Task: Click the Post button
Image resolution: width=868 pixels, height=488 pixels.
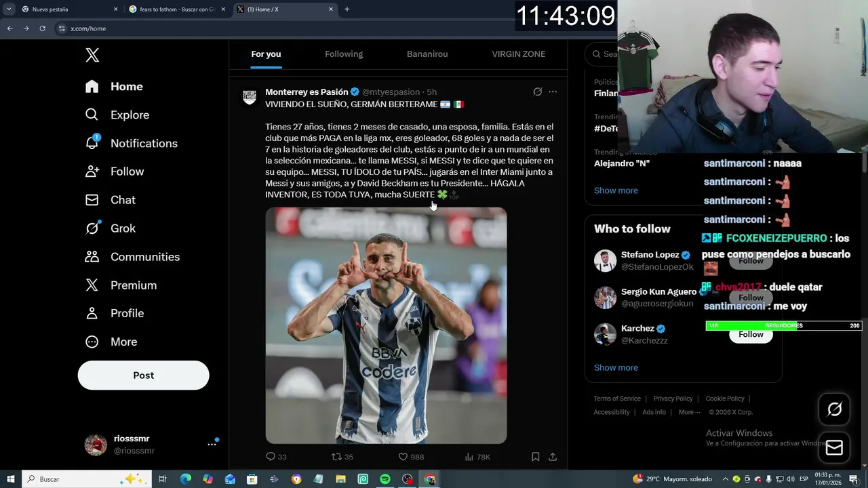Action: (143, 375)
